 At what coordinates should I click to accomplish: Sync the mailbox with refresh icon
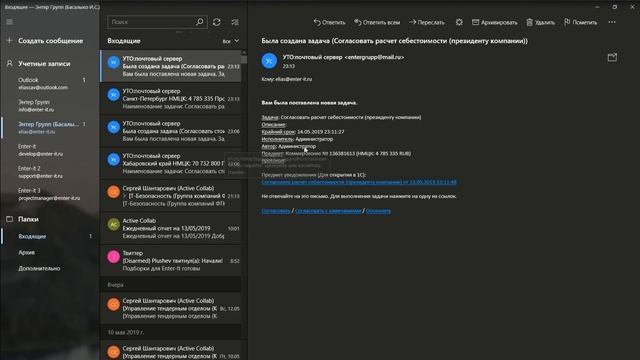click(217, 22)
